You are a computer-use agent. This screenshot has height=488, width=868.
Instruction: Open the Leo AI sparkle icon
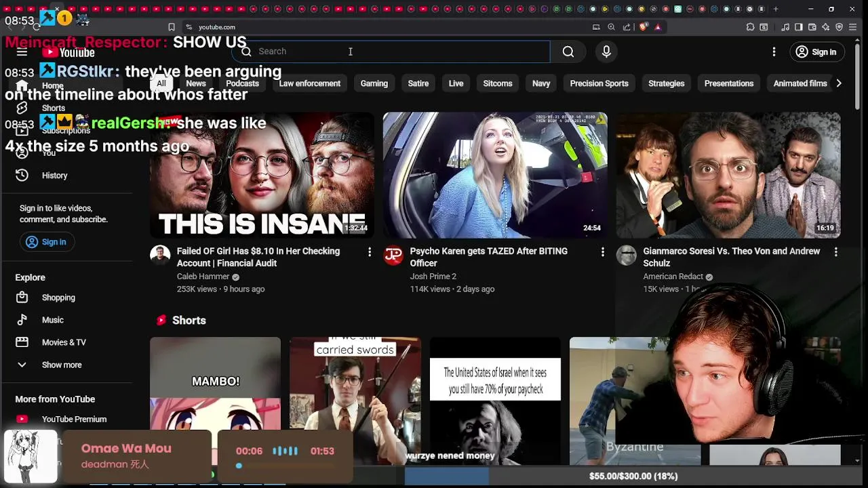825,27
